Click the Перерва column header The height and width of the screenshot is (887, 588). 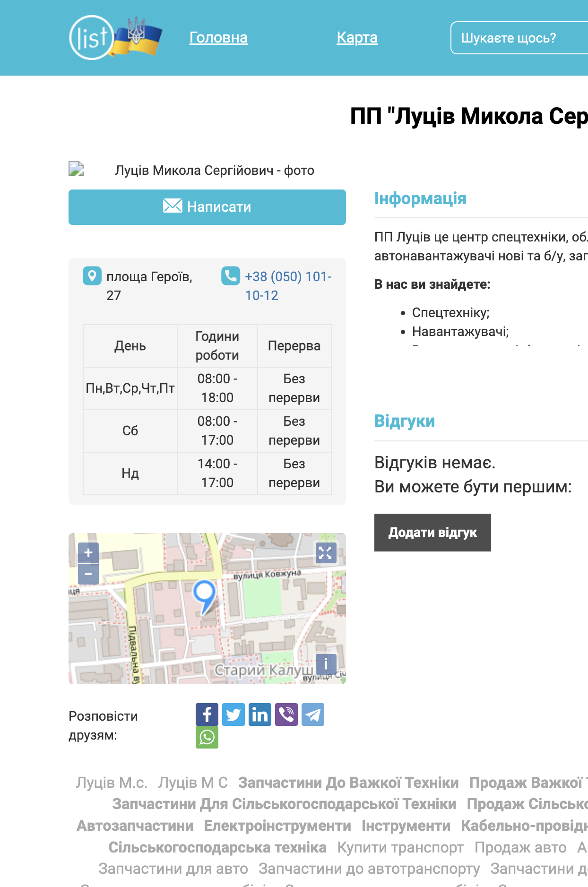click(x=294, y=345)
